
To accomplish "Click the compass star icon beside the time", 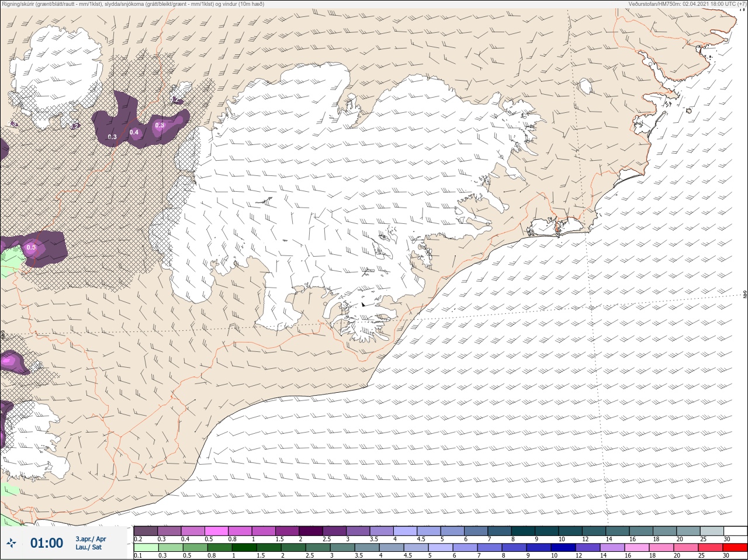I will (x=11, y=543).
